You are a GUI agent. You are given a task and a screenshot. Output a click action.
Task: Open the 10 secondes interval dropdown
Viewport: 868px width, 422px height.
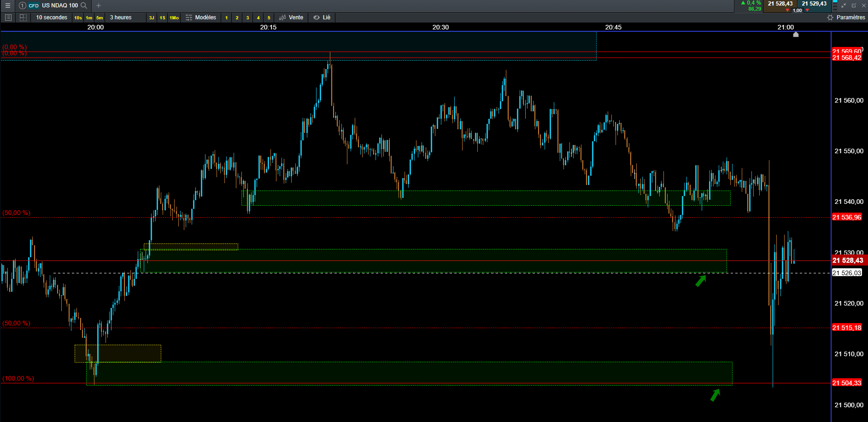click(52, 17)
